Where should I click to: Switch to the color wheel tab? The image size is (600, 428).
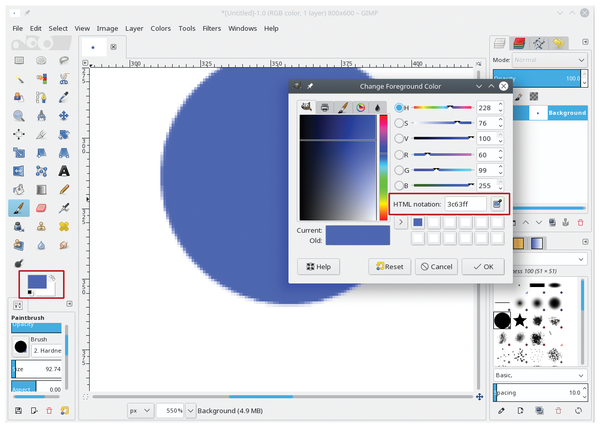[x=360, y=107]
